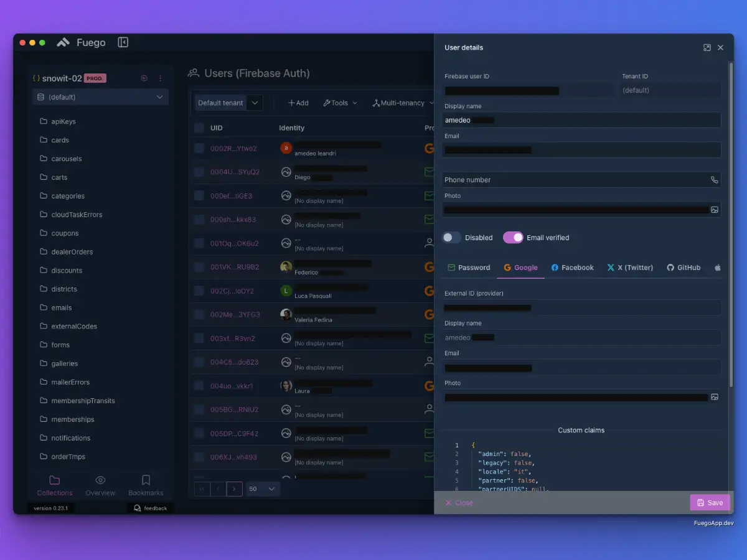Click the sidebar collapse icon beside Fuego
The width and height of the screenshot is (747, 560).
[x=123, y=42]
